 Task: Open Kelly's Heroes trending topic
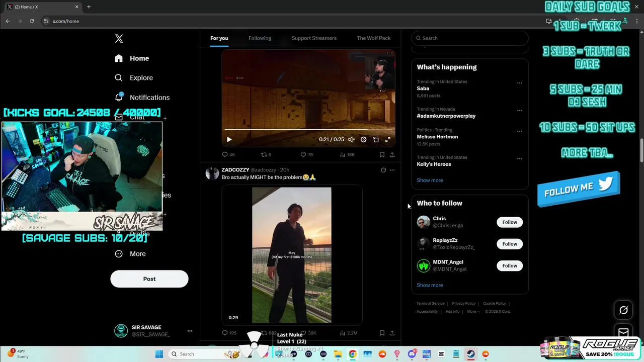click(x=434, y=164)
